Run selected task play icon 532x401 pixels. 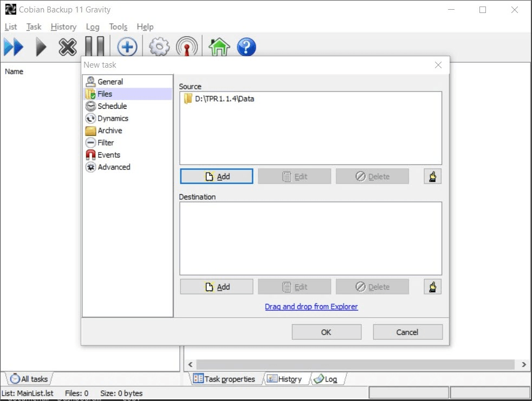[41, 47]
